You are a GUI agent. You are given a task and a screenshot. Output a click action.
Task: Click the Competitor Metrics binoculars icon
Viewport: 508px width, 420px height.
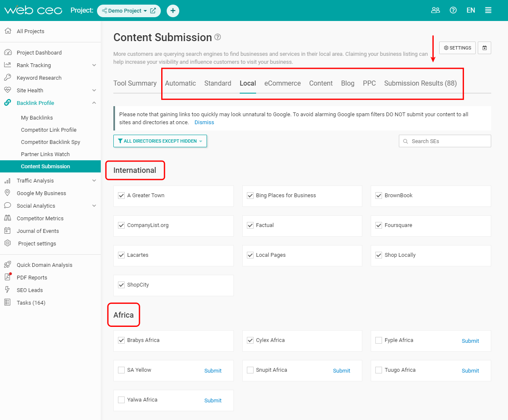[x=8, y=218]
